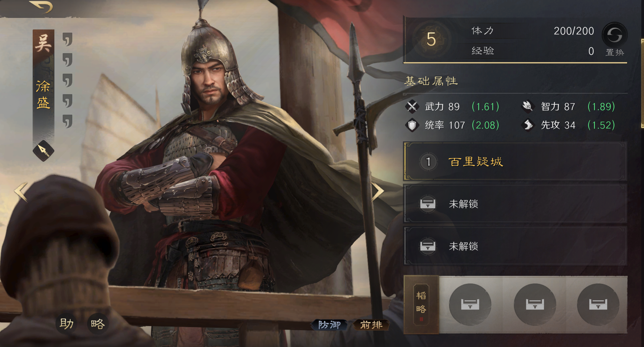Screen dimensions: 644x347
Task: Go to next general with right chevron
Action: 378,192
